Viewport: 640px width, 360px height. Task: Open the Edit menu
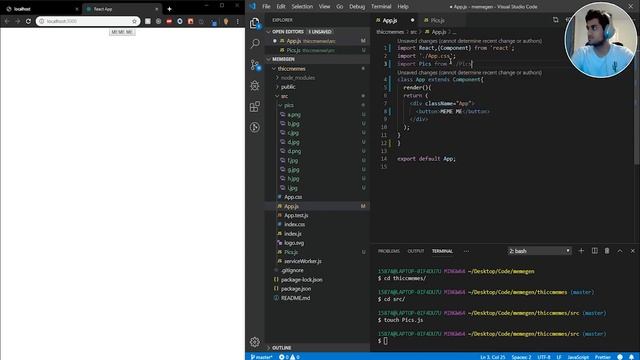[x=281, y=7]
